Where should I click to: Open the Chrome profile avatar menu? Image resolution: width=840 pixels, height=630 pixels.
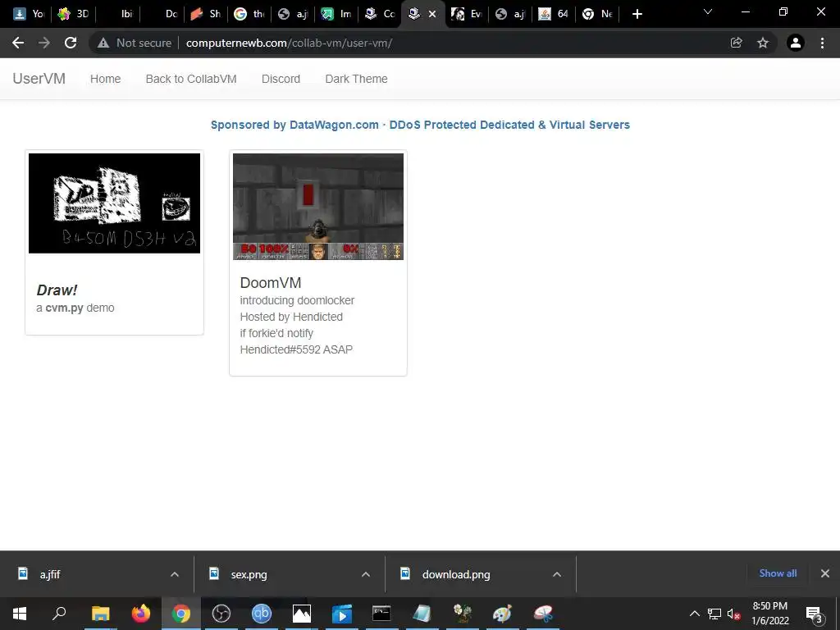tap(796, 43)
